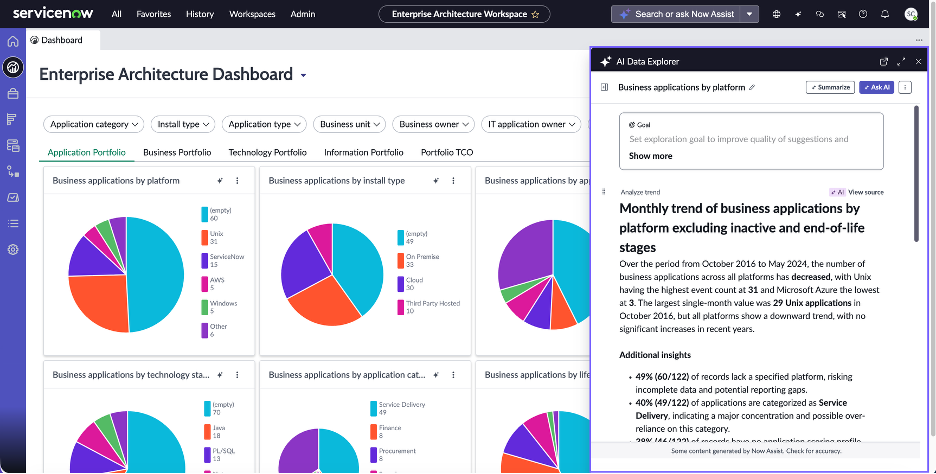Click the AI sparkle on the Business applications by platform card
936x474 pixels.
220,180
